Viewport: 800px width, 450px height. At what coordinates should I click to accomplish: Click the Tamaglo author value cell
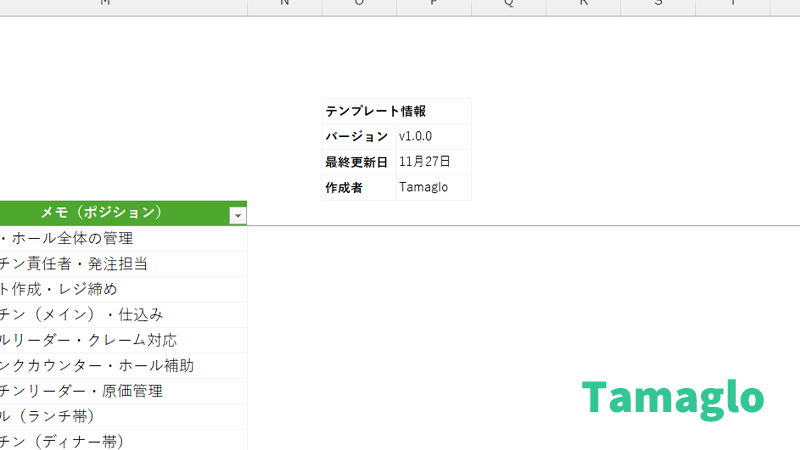click(x=432, y=187)
